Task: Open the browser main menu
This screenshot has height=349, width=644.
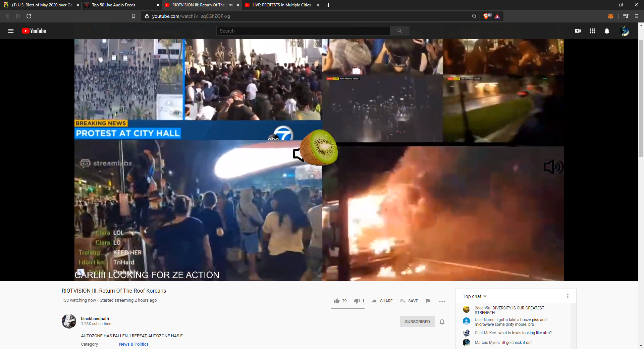Action: click(637, 16)
